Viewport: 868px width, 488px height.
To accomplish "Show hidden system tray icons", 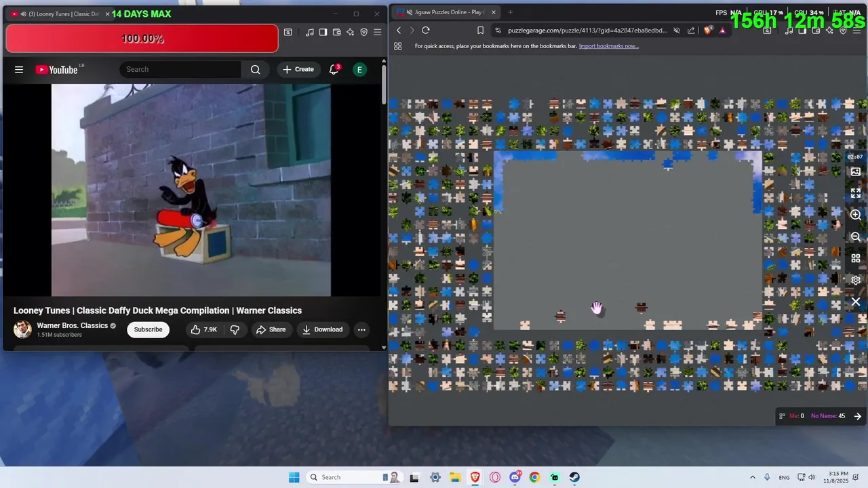I will point(752,477).
